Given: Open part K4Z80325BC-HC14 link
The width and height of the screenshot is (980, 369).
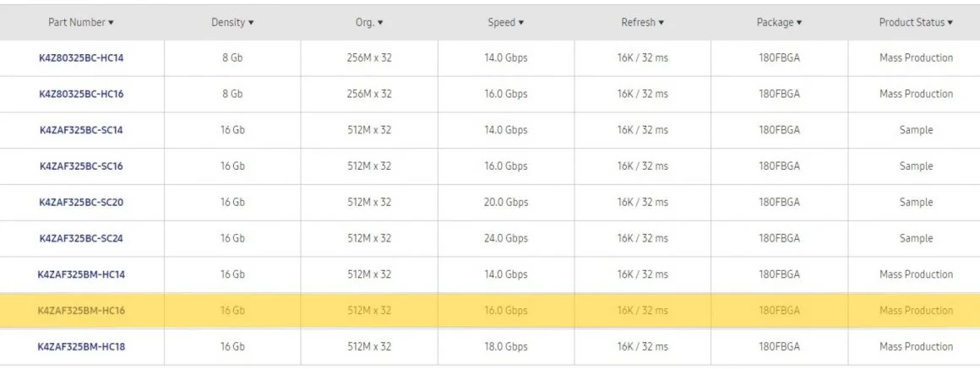Looking at the screenshot, I should [81, 58].
